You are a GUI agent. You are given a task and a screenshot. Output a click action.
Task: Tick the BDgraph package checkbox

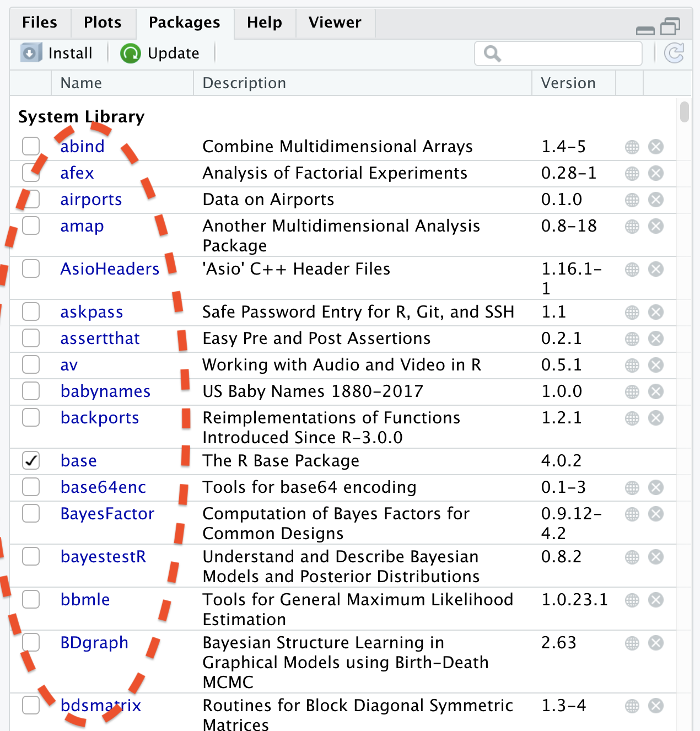[x=31, y=643]
